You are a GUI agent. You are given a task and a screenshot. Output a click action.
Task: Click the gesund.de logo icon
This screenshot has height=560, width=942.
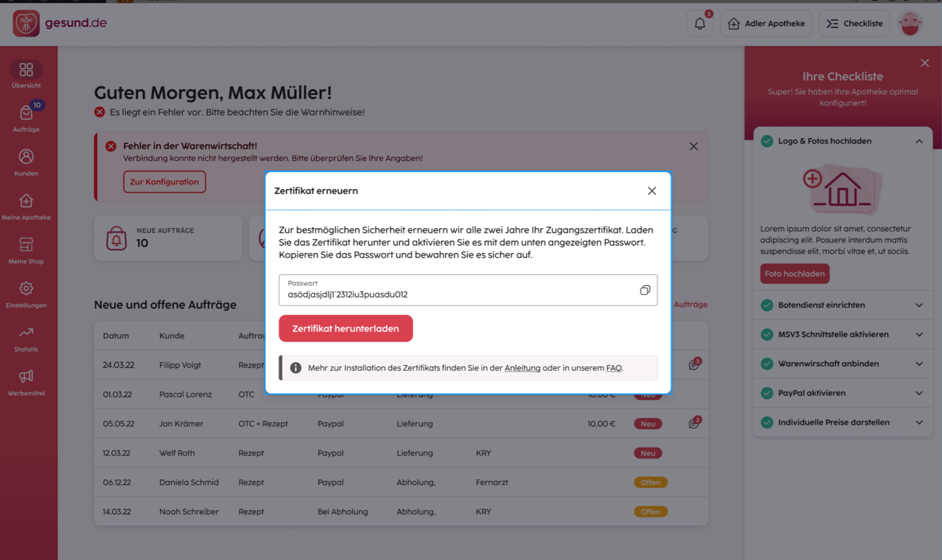(26, 24)
